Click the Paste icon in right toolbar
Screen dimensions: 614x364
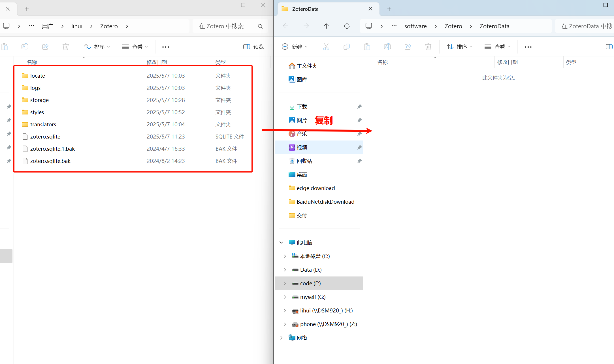[x=367, y=47]
